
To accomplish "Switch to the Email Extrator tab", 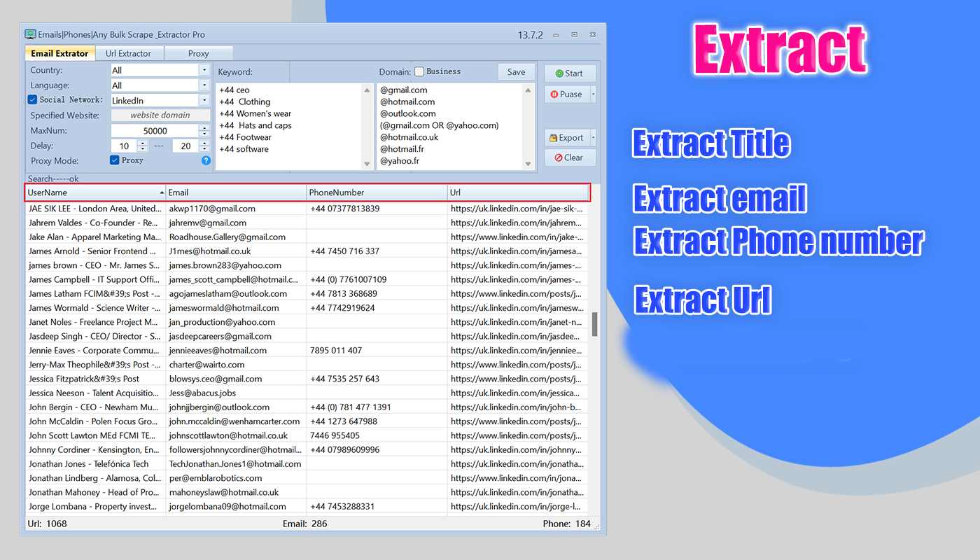I will pyautogui.click(x=59, y=53).
